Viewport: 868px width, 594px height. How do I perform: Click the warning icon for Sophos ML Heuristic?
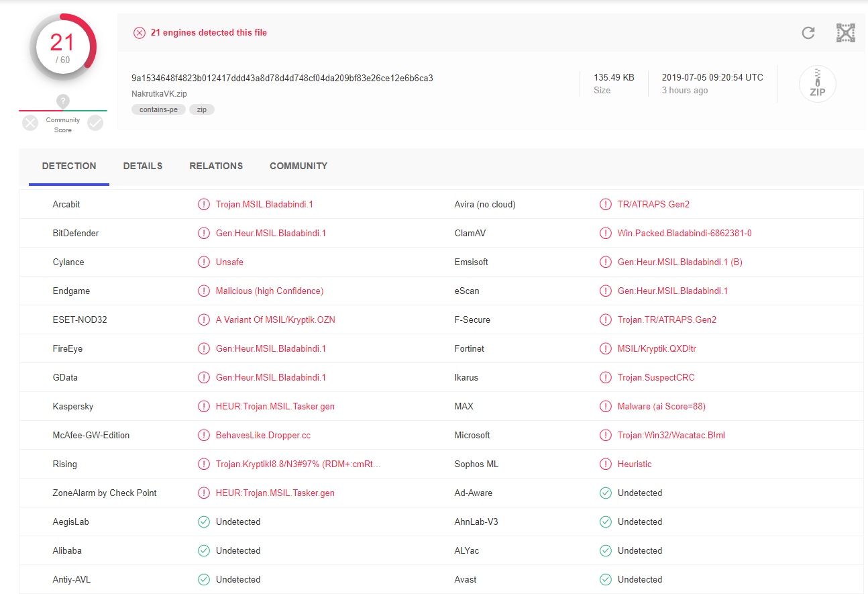606,464
